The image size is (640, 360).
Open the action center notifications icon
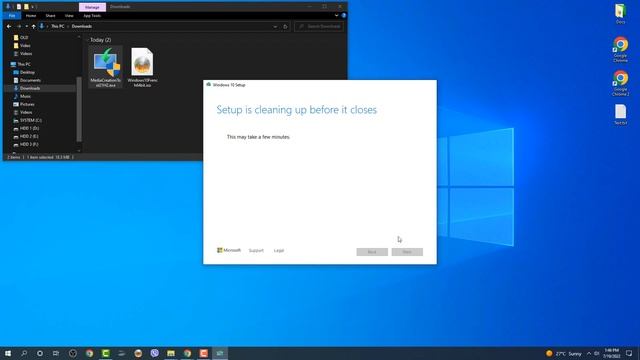629,353
